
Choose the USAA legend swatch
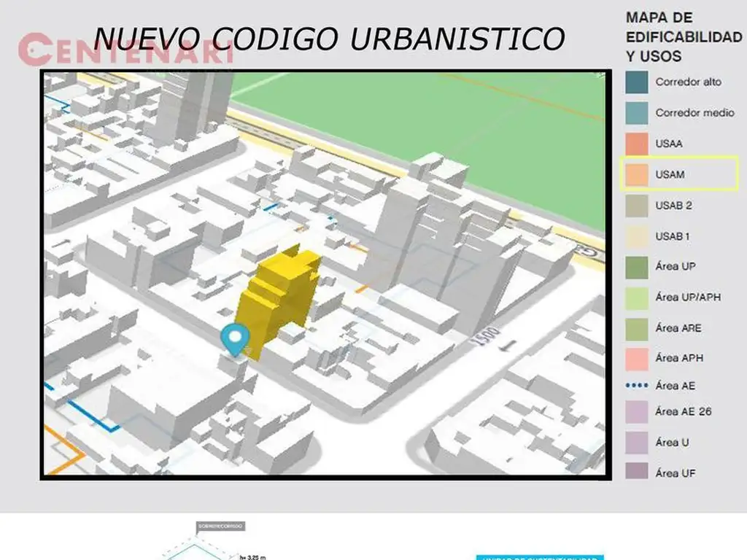pyautogui.click(x=637, y=144)
